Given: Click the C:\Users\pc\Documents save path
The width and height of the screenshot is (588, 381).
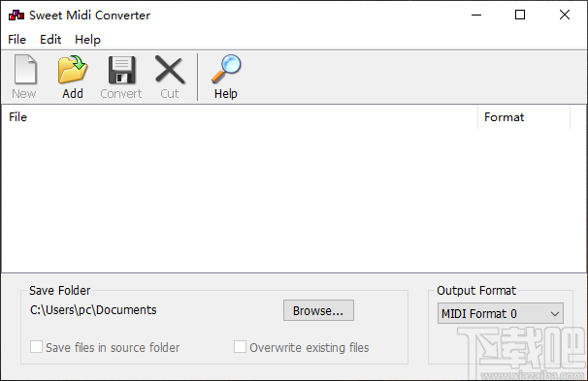Looking at the screenshot, I should (x=93, y=310).
